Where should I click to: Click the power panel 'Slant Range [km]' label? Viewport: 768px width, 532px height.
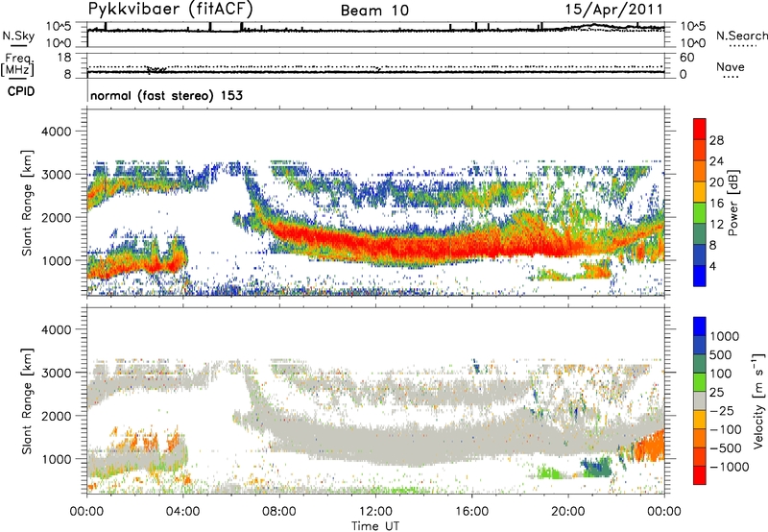[27, 203]
